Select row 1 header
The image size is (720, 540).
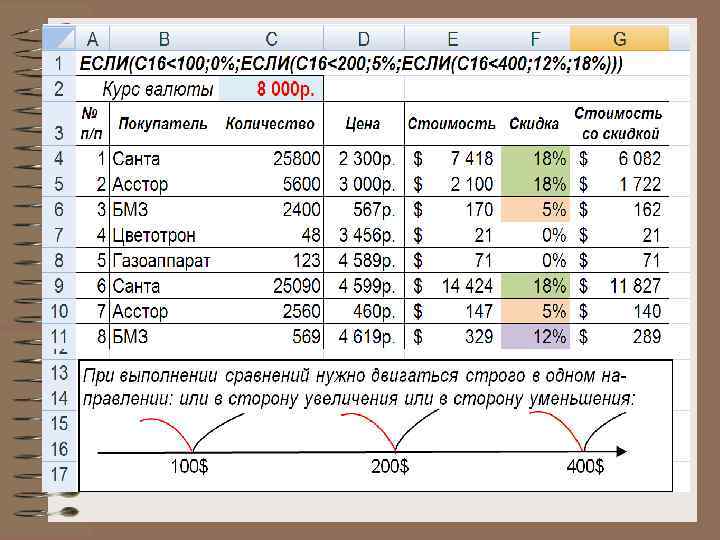point(60,63)
